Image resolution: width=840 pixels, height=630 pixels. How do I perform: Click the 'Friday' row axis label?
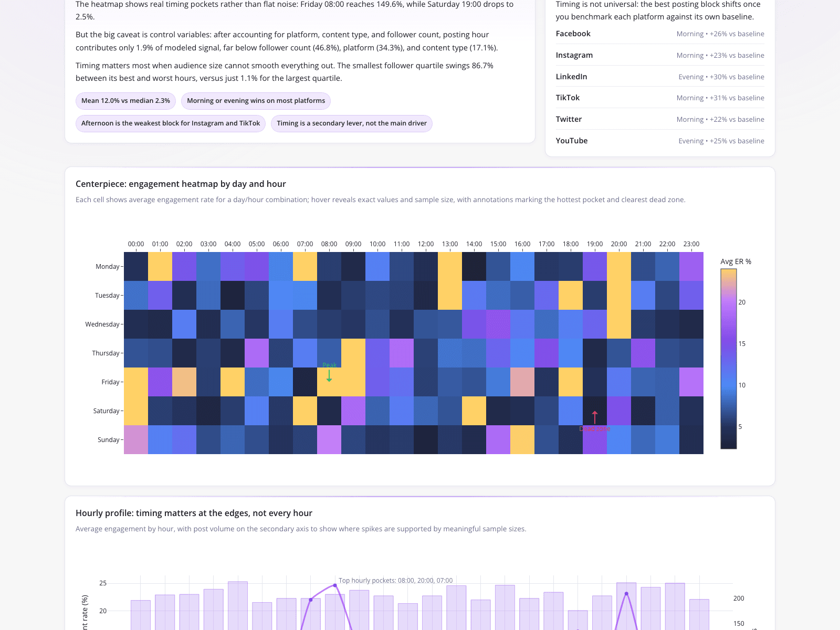tap(111, 382)
